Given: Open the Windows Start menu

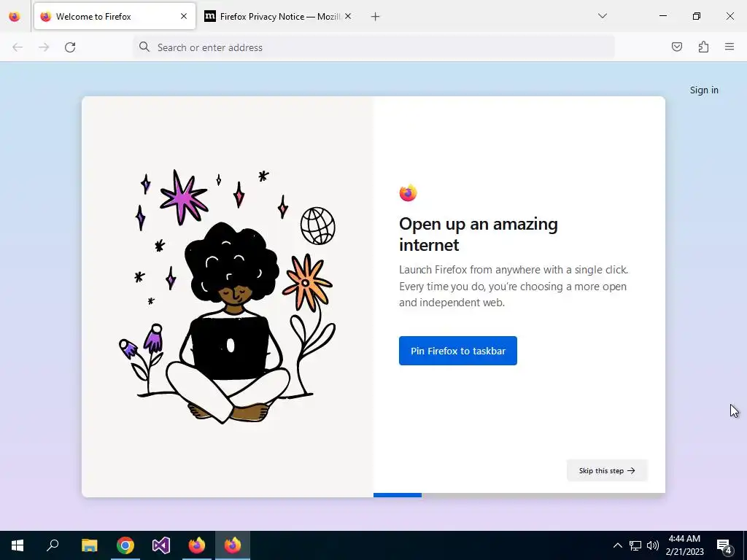Looking at the screenshot, I should point(18,545).
